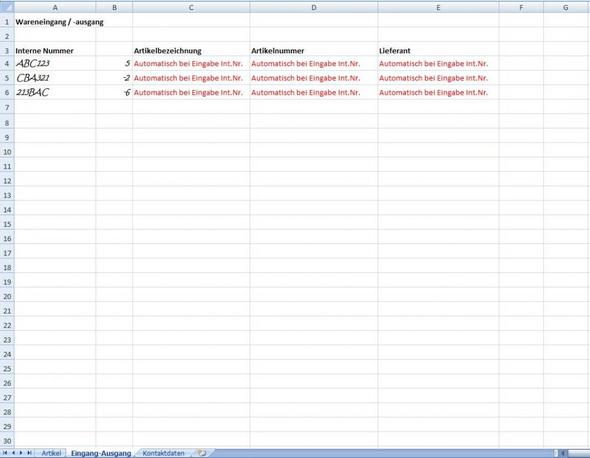The height and width of the screenshot is (458, 590).
Task: Select row 3 header
Action: (x=7, y=50)
